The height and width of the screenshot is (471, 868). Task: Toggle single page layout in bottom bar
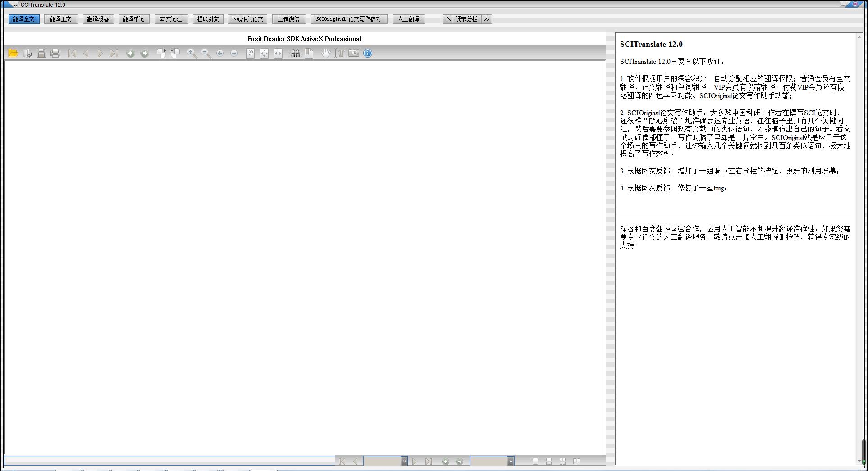(x=535, y=461)
